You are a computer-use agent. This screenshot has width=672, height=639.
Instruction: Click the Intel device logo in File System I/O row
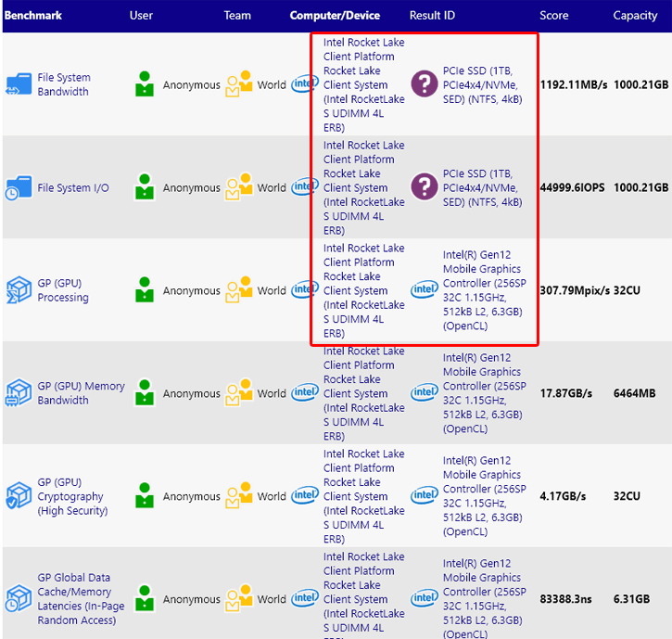pyautogui.click(x=305, y=187)
